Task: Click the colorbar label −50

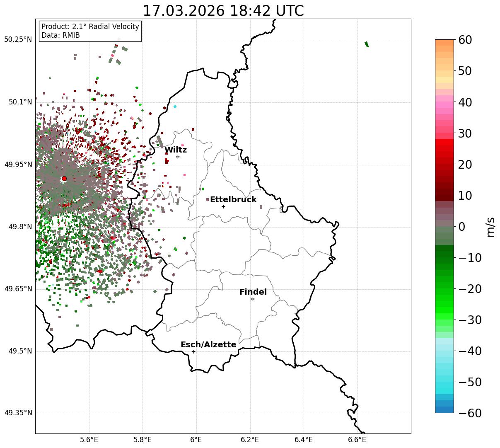Action: click(x=469, y=382)
